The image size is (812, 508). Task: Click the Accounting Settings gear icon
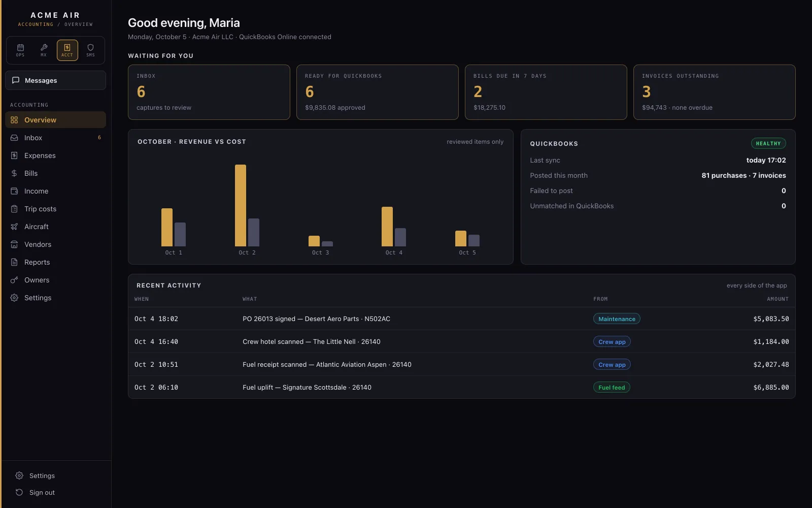[14, 298]
